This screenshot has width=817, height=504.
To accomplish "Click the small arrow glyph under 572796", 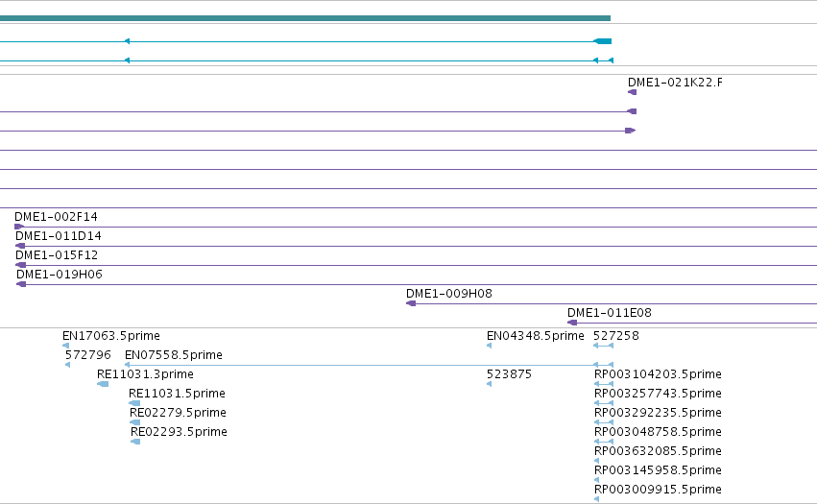I will tap(68, 365).
